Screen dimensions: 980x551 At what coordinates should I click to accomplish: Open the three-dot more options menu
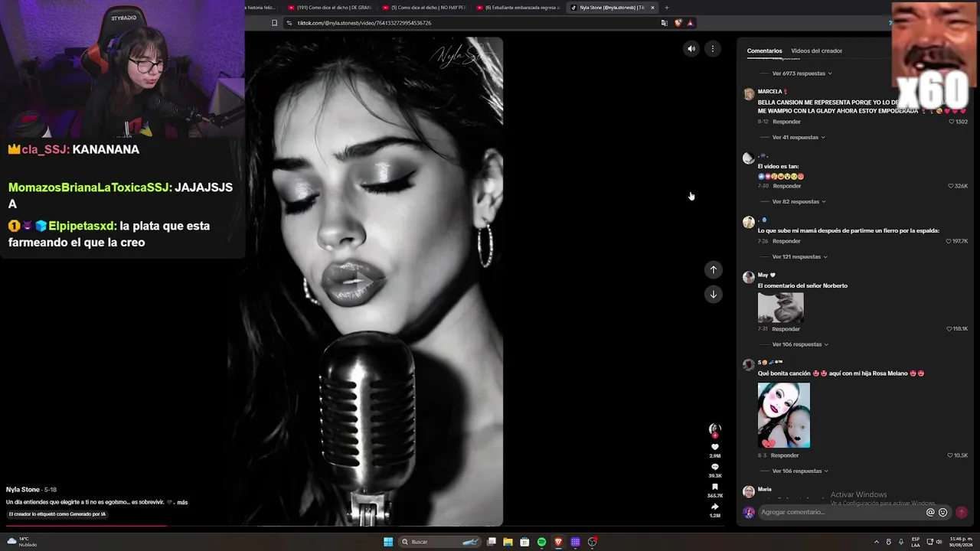point(713,49)
